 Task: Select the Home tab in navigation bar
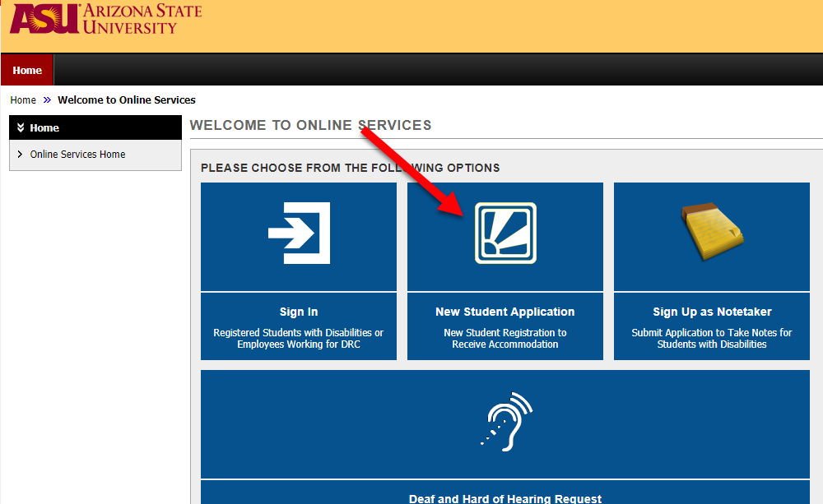(27, 70)
